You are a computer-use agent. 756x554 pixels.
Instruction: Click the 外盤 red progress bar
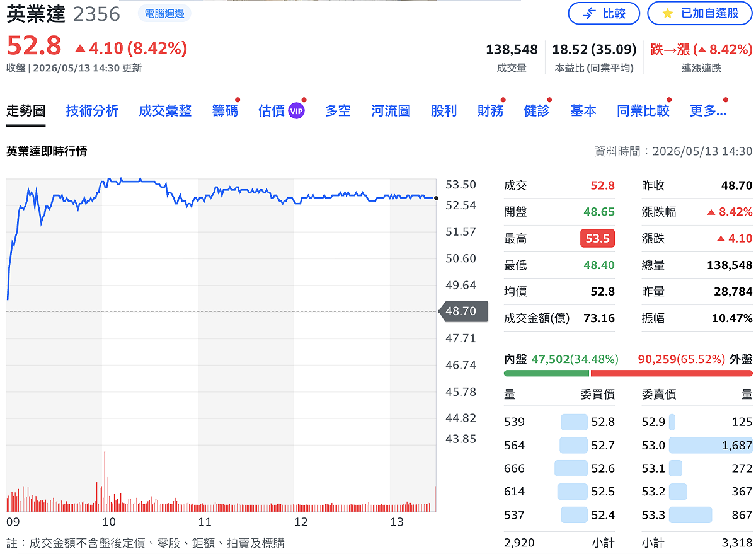pyautogui.click(x=672, y=373)
